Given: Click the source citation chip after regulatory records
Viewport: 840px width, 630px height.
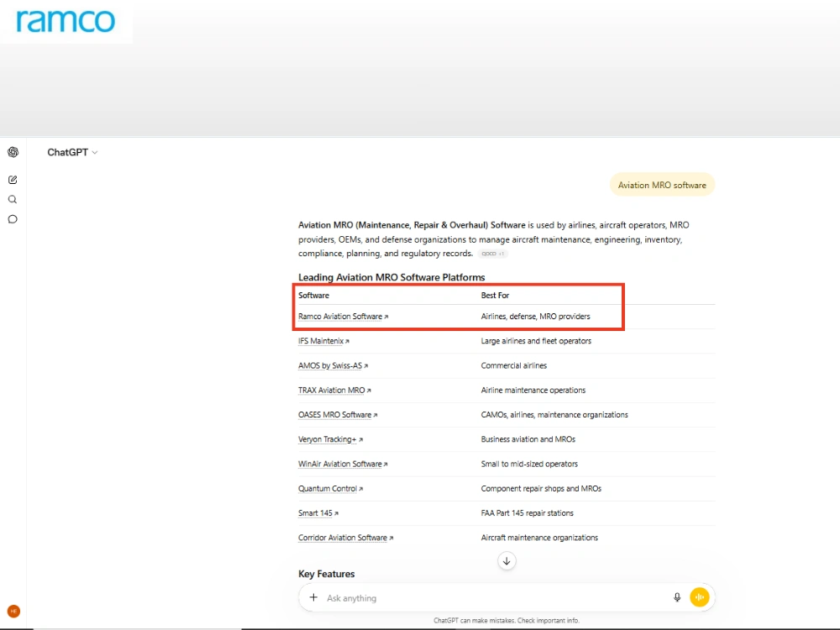Looking at the screenshot, I should point(492,254).
